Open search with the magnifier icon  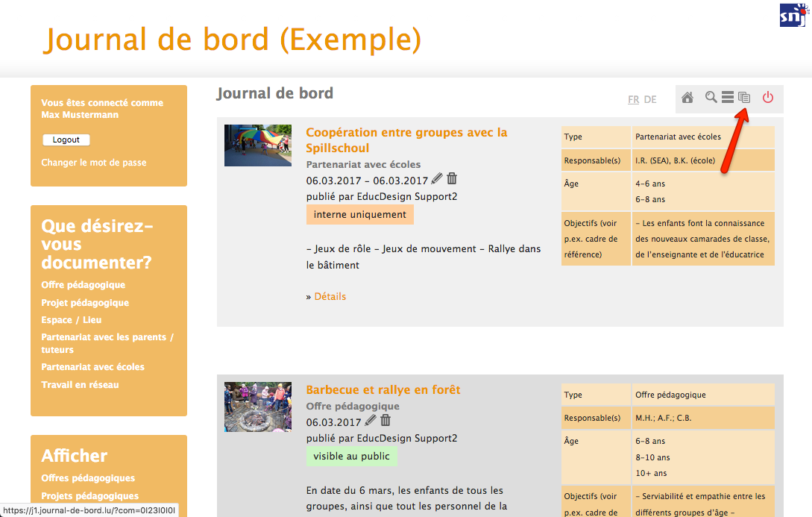pos(711,98)
